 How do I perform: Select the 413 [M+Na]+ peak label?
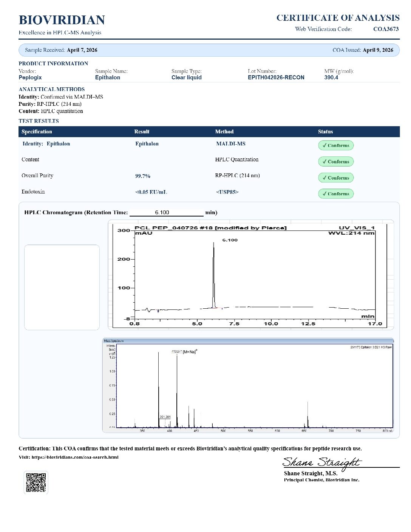pos(184,352)
